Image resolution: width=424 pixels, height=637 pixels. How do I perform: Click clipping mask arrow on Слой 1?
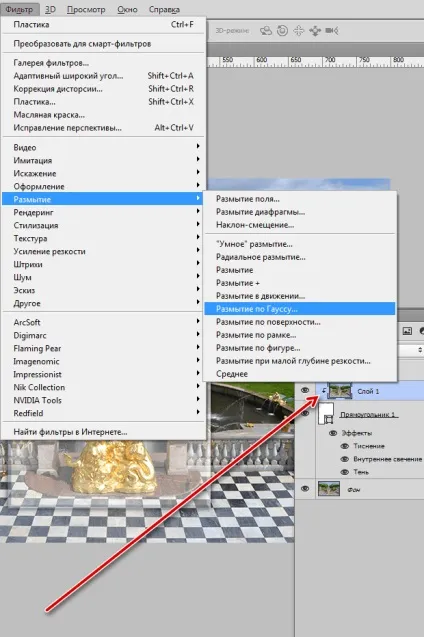click(x=324, y=391)
